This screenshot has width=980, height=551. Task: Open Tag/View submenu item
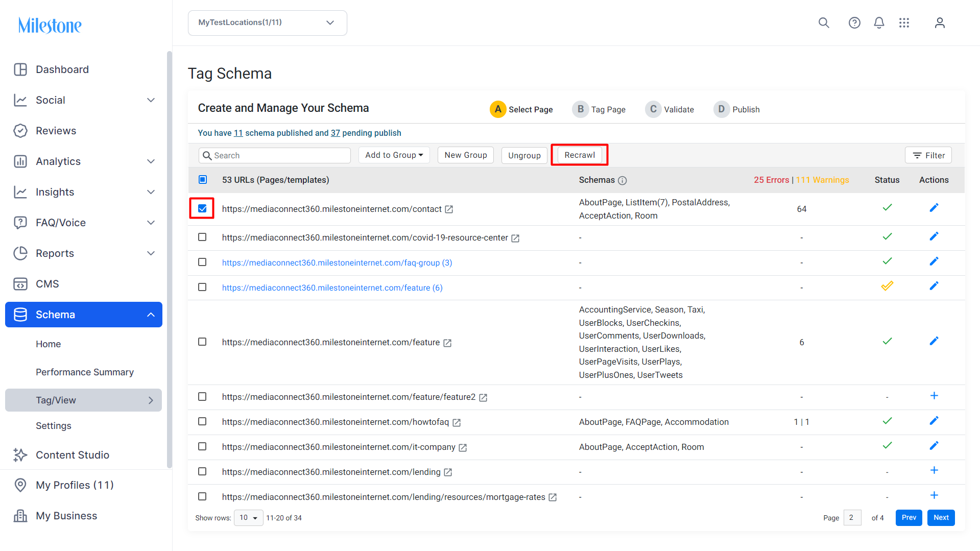click(84, 400)
